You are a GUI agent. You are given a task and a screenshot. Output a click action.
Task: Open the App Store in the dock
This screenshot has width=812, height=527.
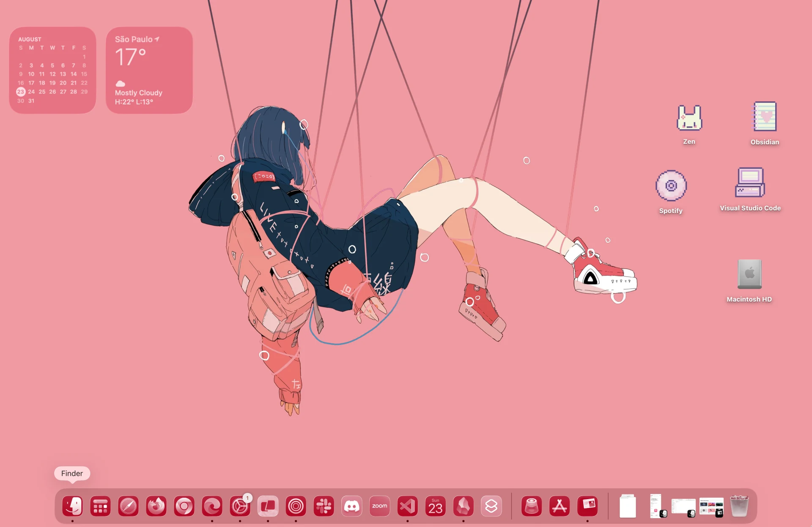[560, 506]
